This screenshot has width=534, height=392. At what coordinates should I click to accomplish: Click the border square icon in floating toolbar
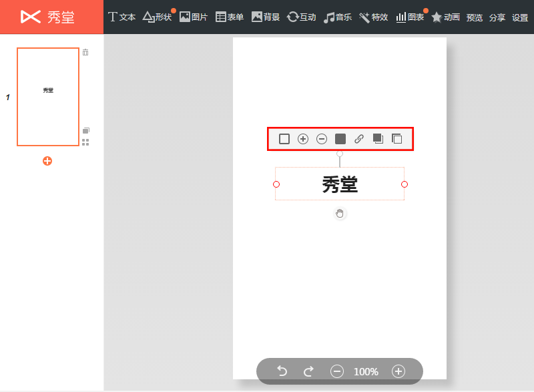(x=284, y=139)
